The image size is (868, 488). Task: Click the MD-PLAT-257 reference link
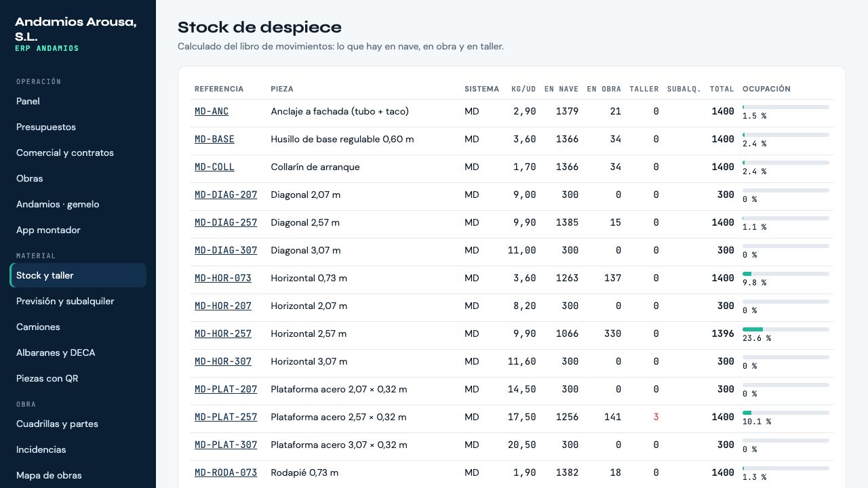[226, 417]
